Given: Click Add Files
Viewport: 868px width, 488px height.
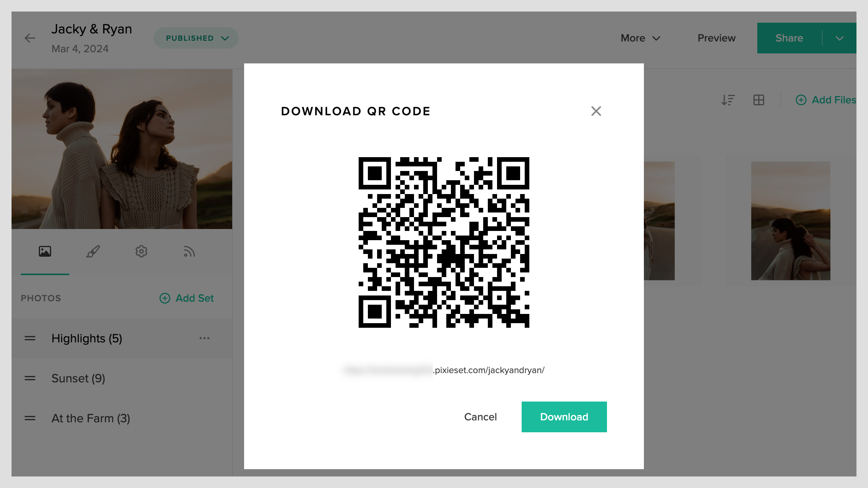Looking at the screenshot, I should point(826,100).
